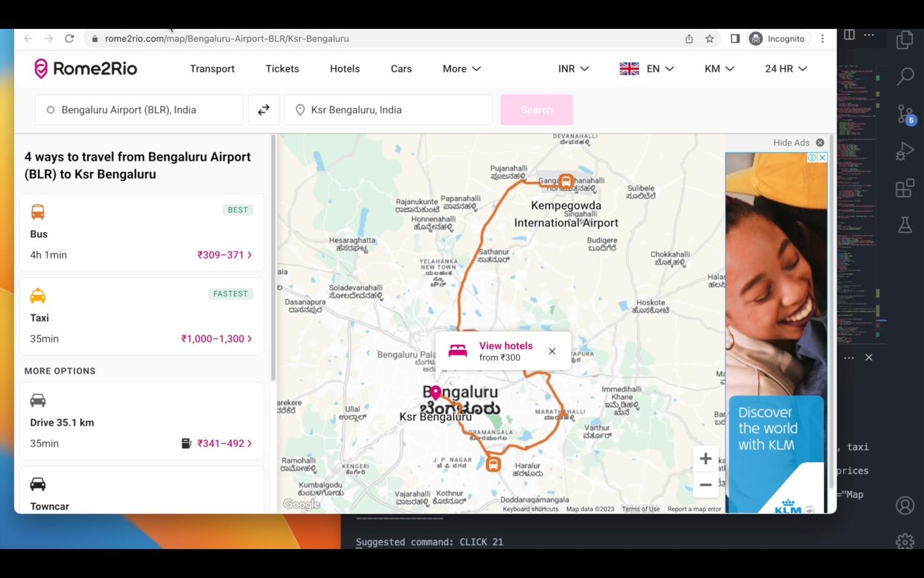The height and width of the screenshot is (578, 924).
Task: Click the Incognito profile badge
Action: tap(778, 39)
